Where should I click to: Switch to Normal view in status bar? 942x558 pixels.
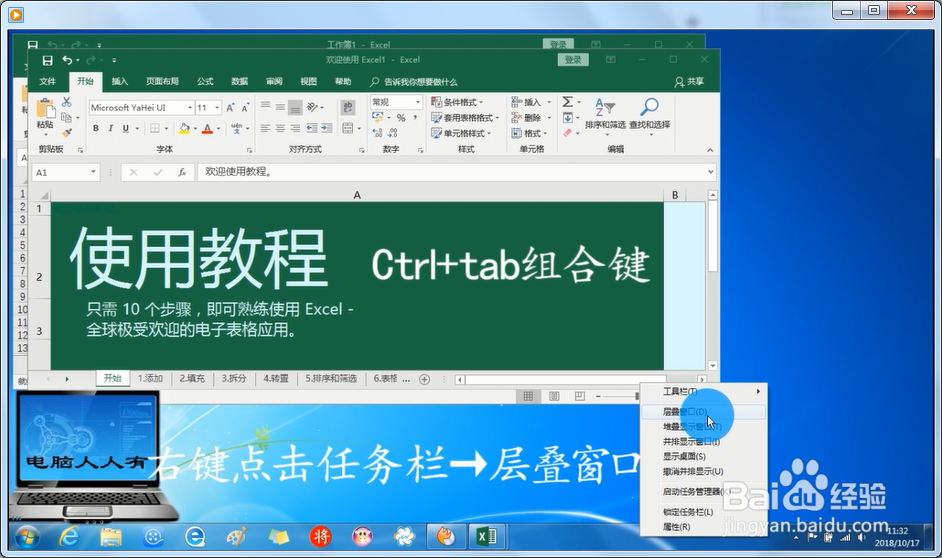528,396
